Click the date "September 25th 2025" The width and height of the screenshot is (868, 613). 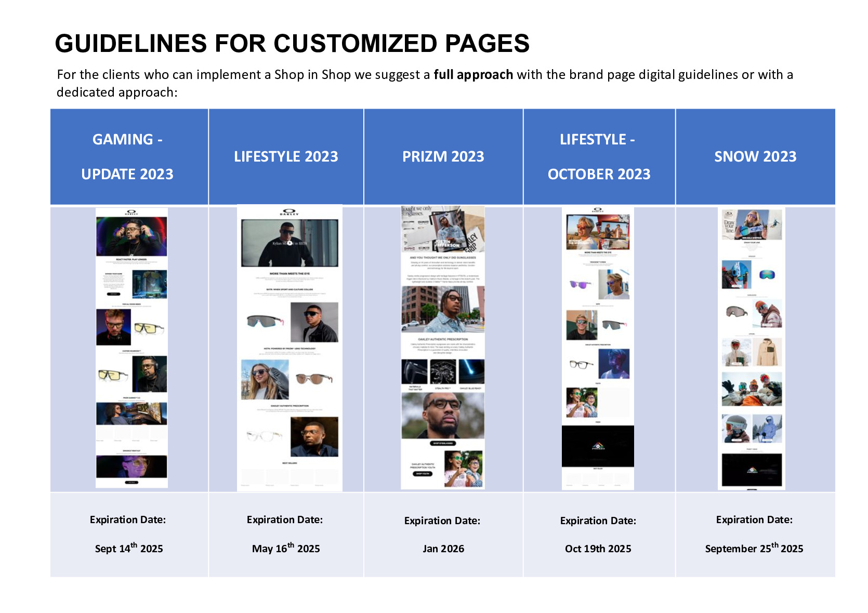tap(754, 548)
